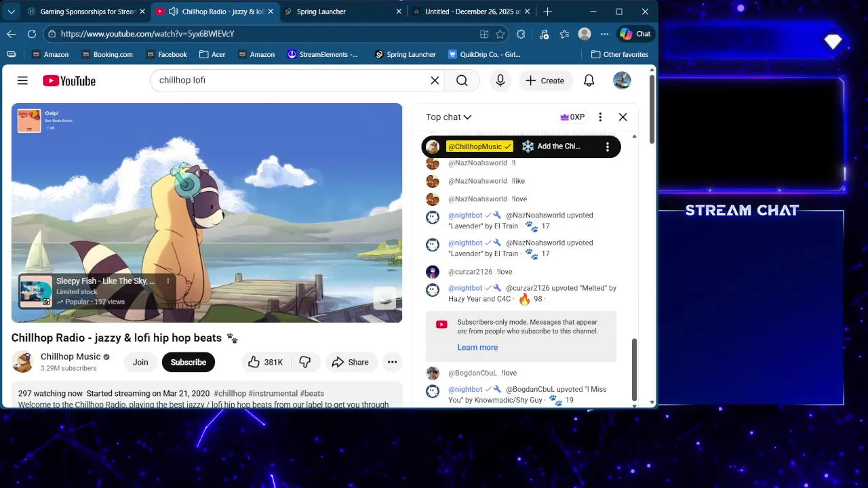Run the YouTube search magnifier button
This screenshot has width=868, height=488.
point(462,81)
